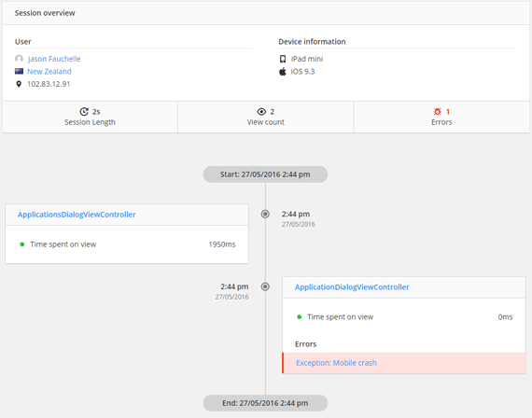This screenshot has height=418, width=532.
Task: Click the tablet device icon beside iPad mini
Action: [282, 59]
